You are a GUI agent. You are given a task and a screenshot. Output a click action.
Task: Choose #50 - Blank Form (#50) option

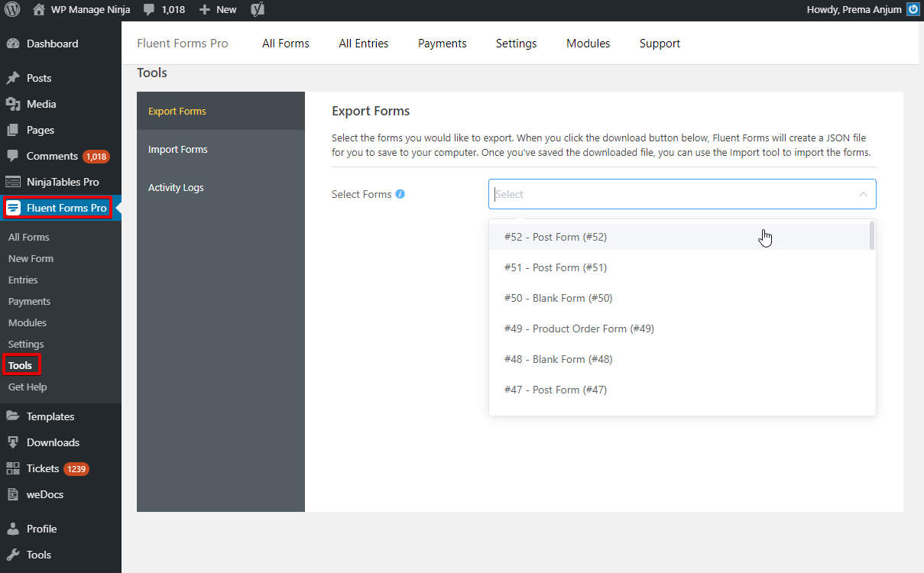680,298
